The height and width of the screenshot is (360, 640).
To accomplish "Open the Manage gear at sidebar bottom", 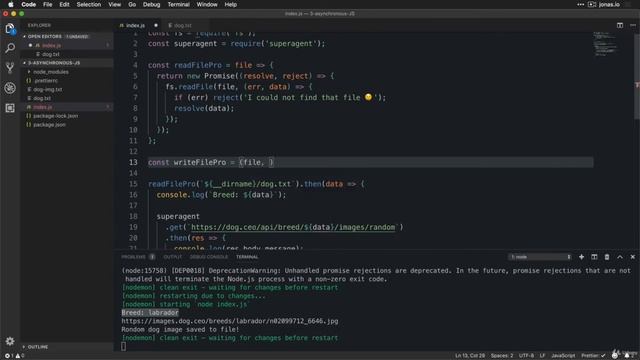I will pos(10,341).
